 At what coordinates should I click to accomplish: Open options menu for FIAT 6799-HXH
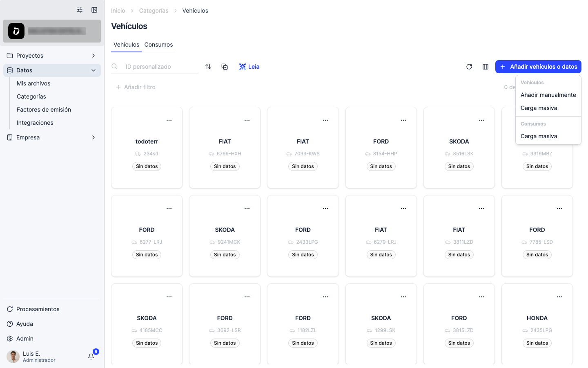click(x=247, y=120)
